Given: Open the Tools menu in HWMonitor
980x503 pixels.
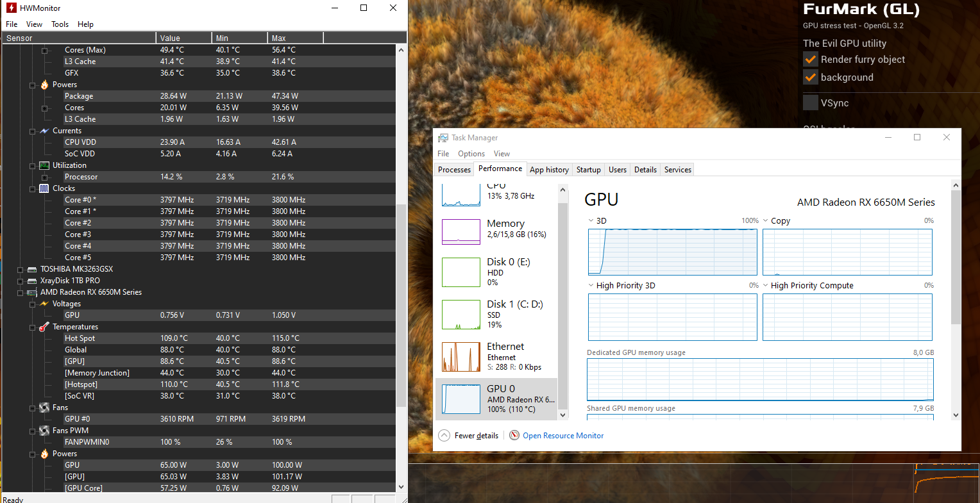Looking at the screenshot, I should (60, 24).
